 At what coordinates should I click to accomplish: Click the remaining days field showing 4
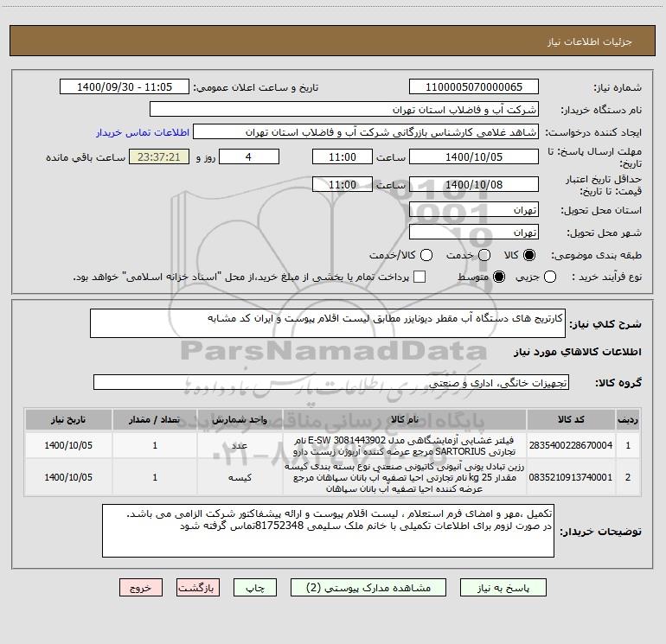249,156
